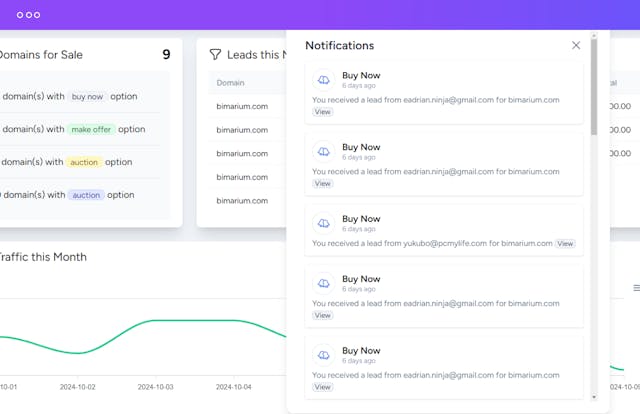Image resolution: width=640 pixels, height=414 pixels.
Task: Click the Notifications panel scrollbar thumb
Action: [595, 85]
